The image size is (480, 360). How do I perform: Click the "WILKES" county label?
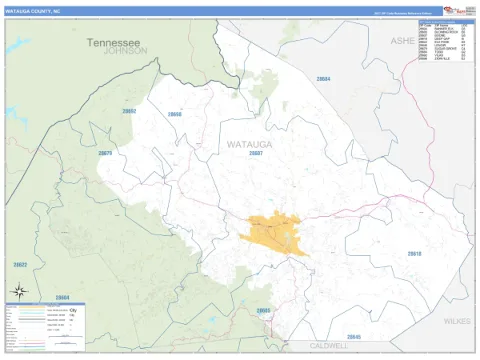457,321
